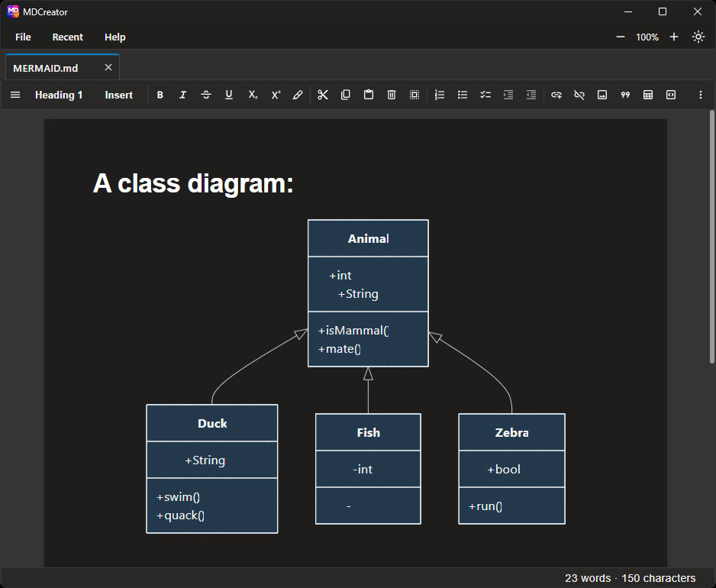The height and width of the screenshot is (588, 716).
Task: Click the +run() method text
Action: pyautogui.click(x=485, y=506)
